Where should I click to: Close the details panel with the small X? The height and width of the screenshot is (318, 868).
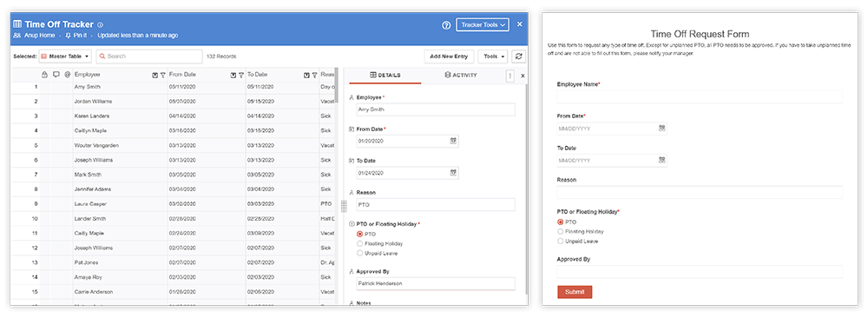click(x=523, y=76)
